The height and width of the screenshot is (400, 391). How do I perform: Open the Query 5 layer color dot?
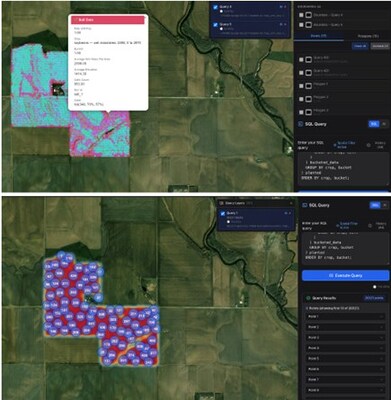(221, 29)
